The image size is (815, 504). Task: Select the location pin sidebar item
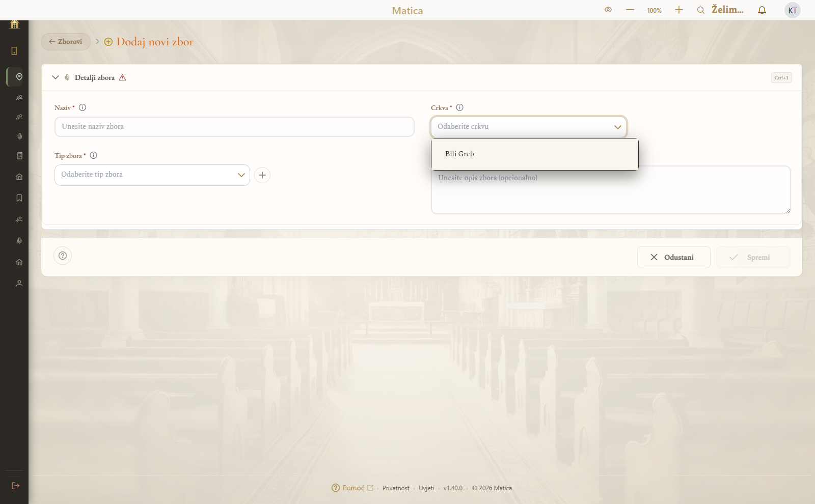19,77
